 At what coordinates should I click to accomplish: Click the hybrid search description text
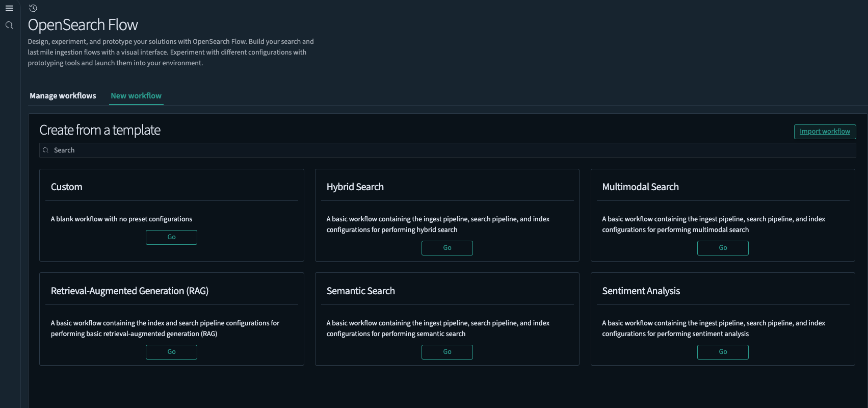(438, 224)
